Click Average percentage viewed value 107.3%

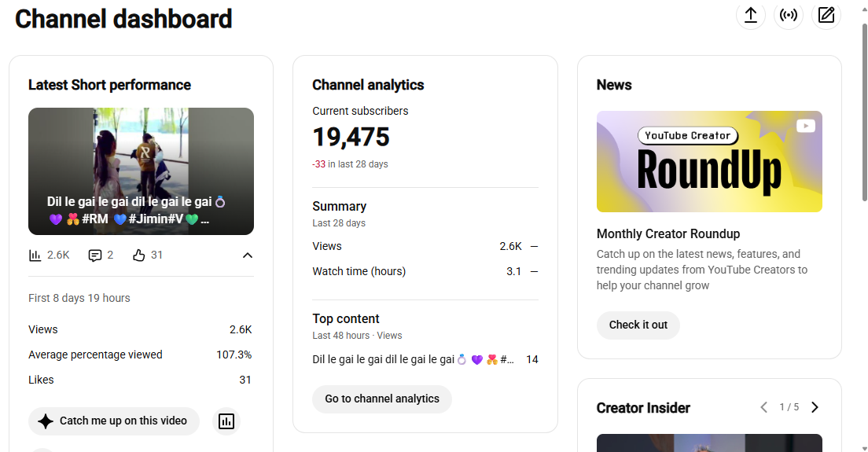click(234, 355)
